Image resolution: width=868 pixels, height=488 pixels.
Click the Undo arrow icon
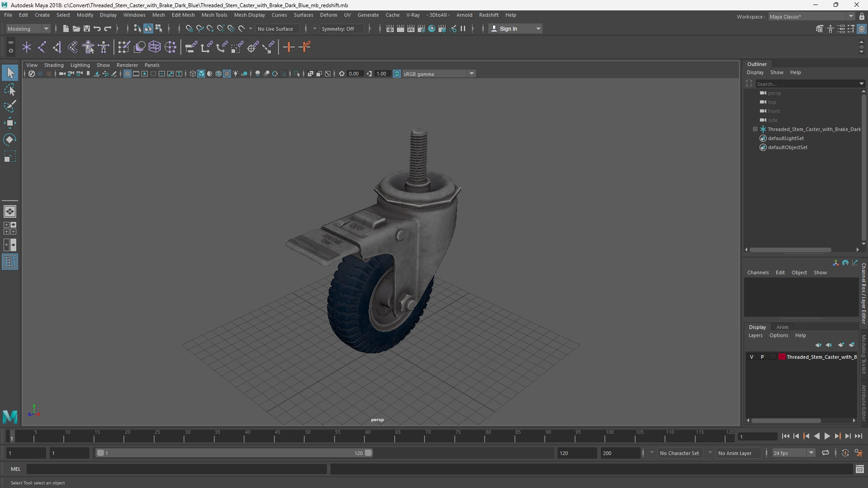point(97,28)
